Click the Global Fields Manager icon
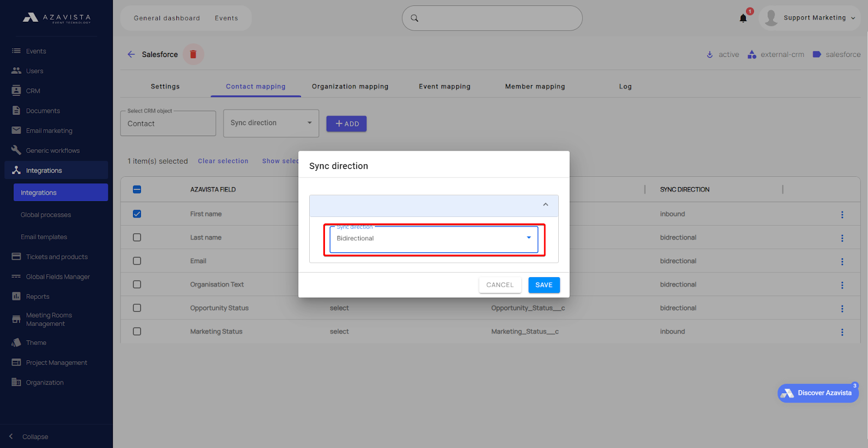 pyautogui.click(x=16, y=277)
